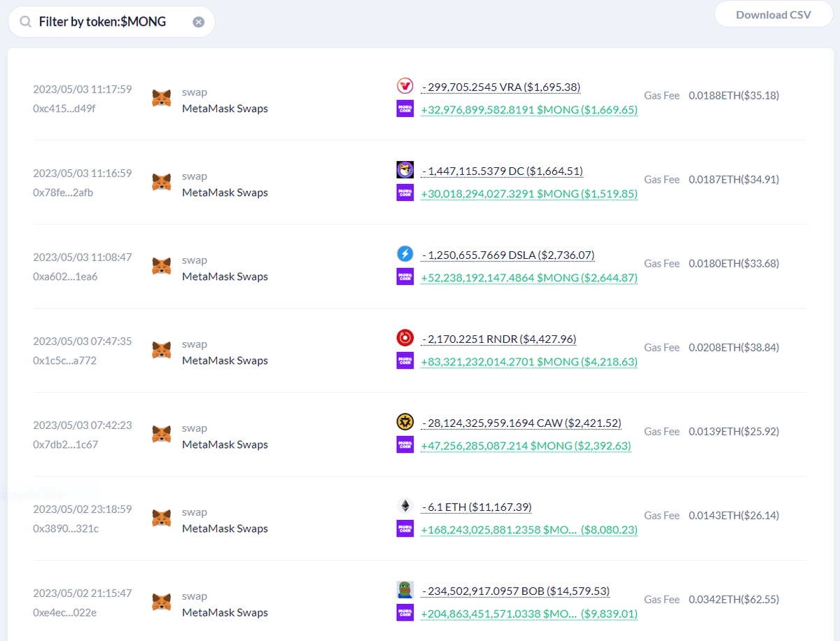Click MetaMask fox icon for 0x78fe...2afb swap
840x641 pixels.
162,182
